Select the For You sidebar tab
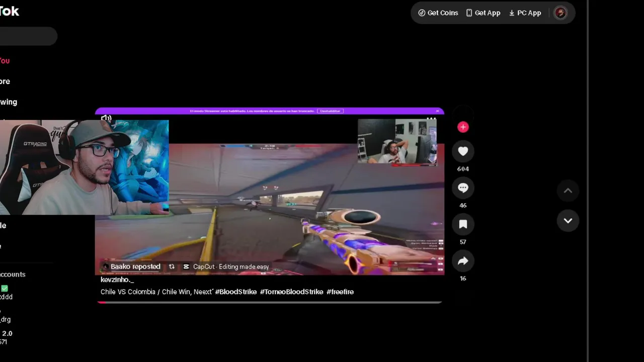This screenshot has height=362, width=644. click(5, 61)
